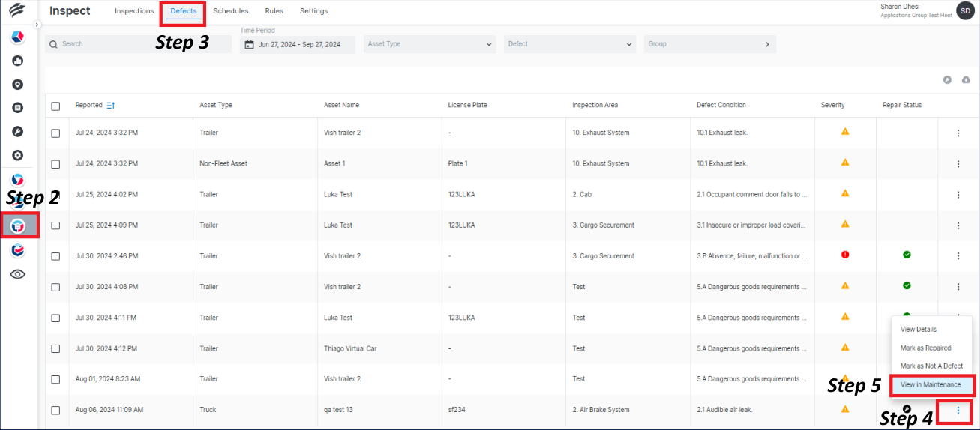This screenshot has height=430, width=980.
Task: Open row menu for Jul 24 Vish trailer 2
Action: [958, 133]
